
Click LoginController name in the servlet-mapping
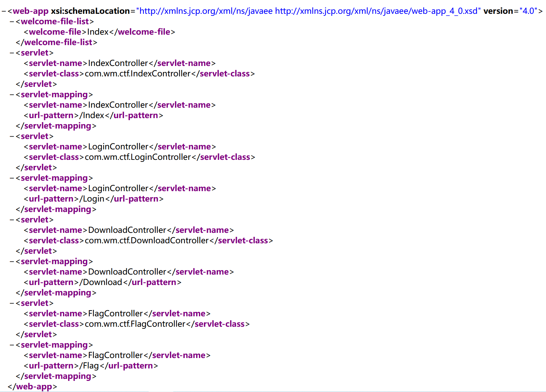click(118, 188)
